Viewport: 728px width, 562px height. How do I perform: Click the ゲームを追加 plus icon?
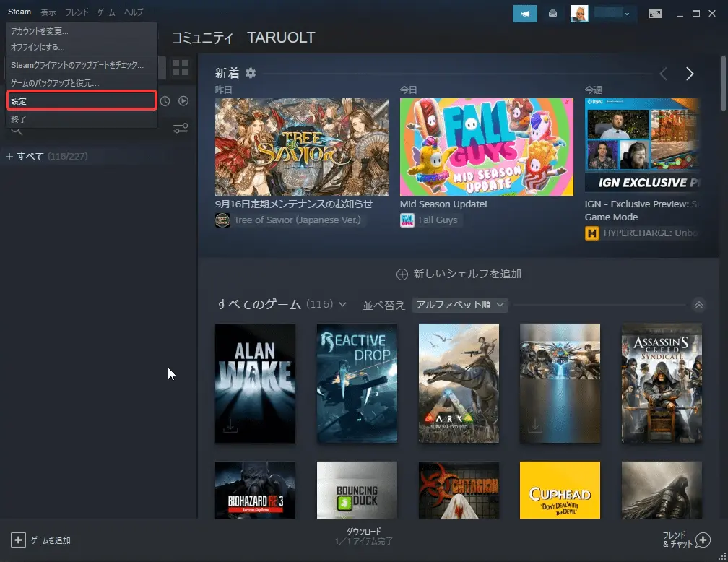pyautogui.click(x=18, y=540)
